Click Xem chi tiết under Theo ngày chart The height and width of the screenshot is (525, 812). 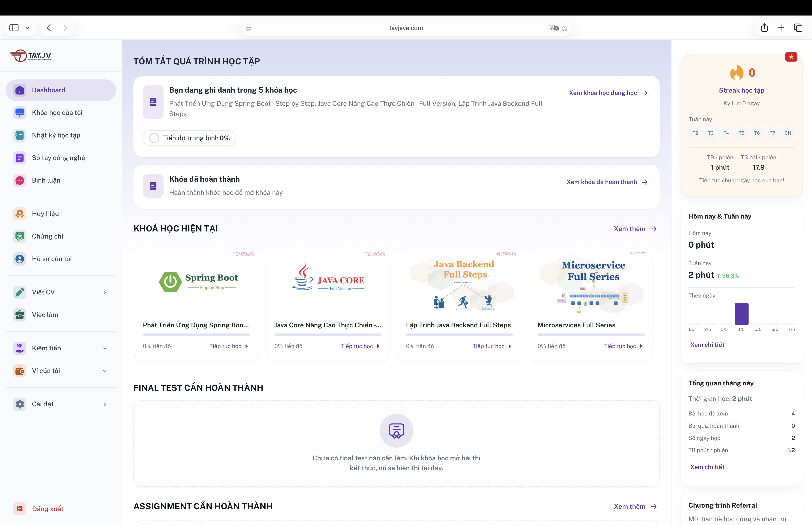707,345
